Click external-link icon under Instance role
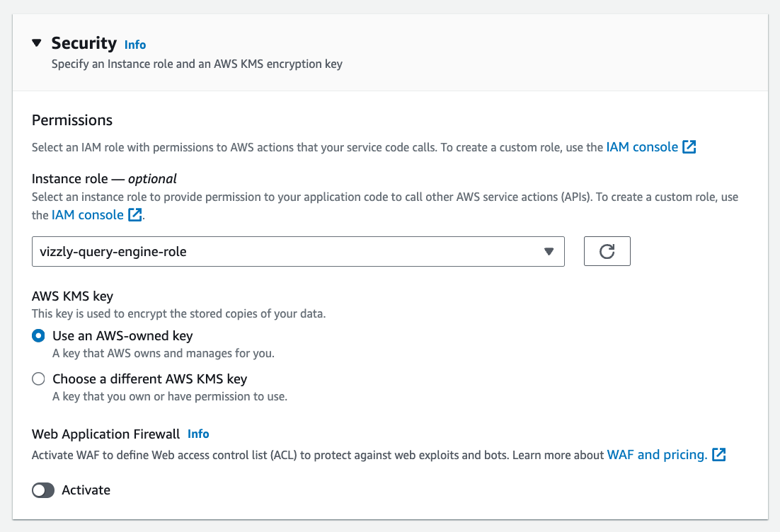Viewport: 780px width, 532px height. (134, 214)
